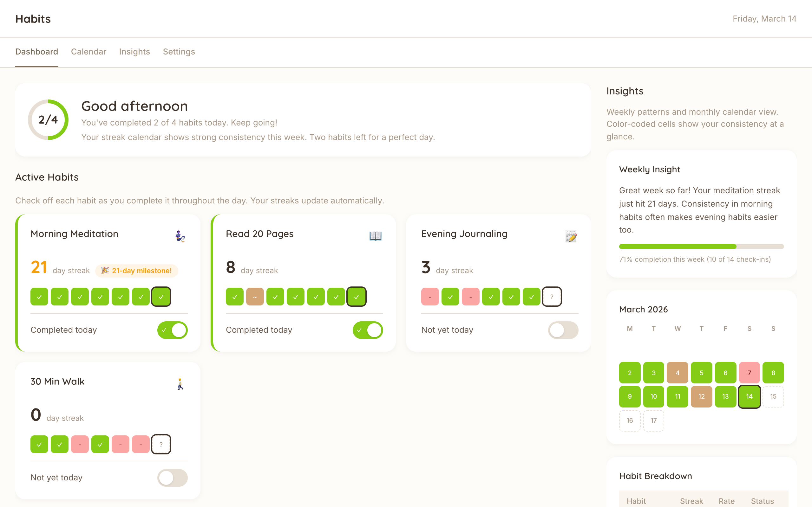Screen dimensions: 812x507
Task: Click the first checkmark square on 30 Min Walk
Action: [39, 444]
